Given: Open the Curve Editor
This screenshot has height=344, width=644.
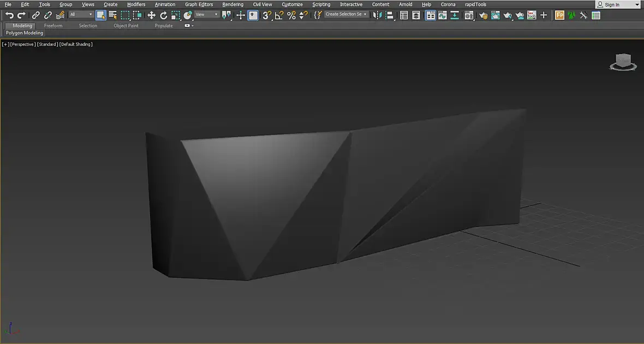Looking at the screenshot, I should [443, 15].
